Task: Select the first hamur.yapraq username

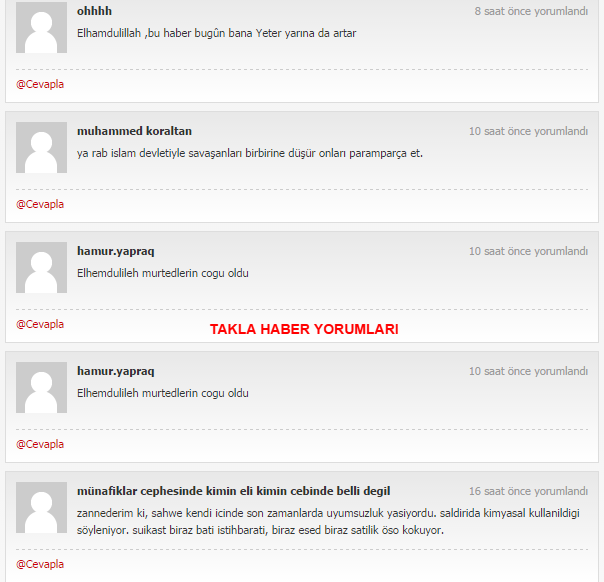Action: point(116,251)
